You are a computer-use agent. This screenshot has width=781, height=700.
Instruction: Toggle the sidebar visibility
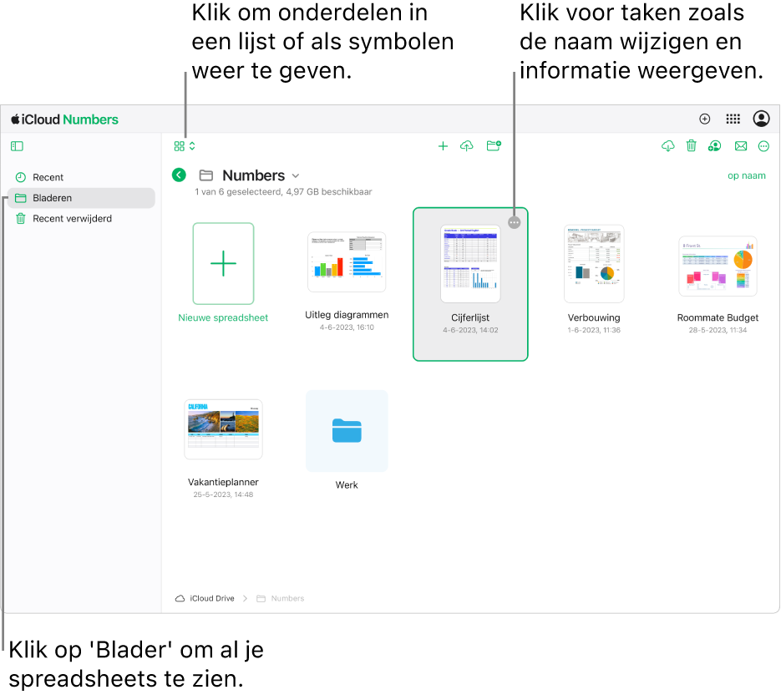17,145
